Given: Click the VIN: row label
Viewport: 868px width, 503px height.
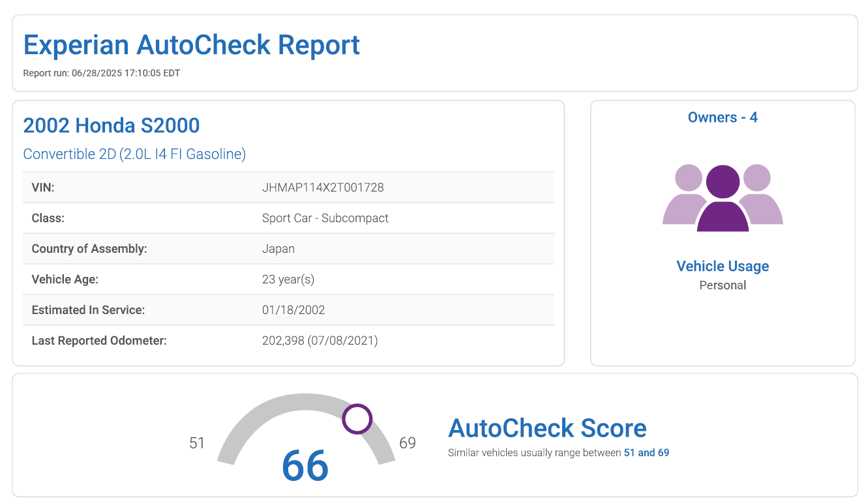Looking at the screenshot, I should click(43, 188).
